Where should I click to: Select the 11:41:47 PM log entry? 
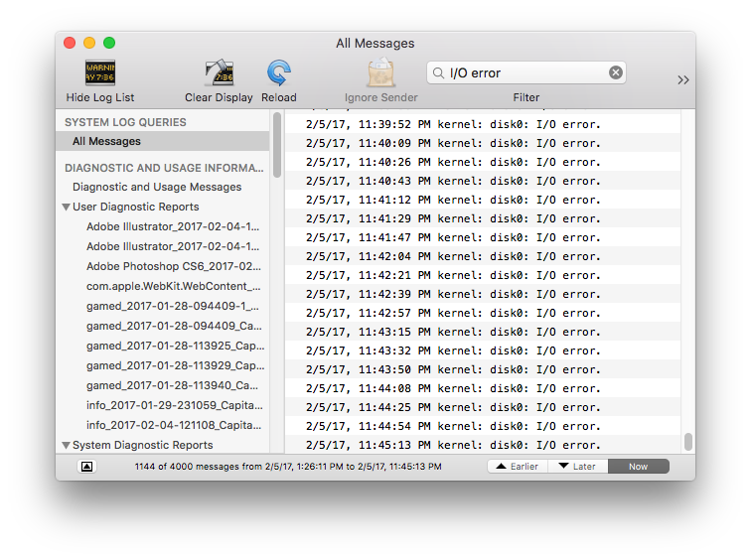coord(483,237)
